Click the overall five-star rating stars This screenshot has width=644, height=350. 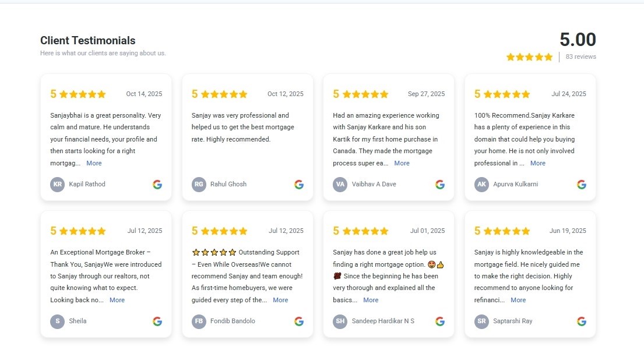click(x=529, y=57)
